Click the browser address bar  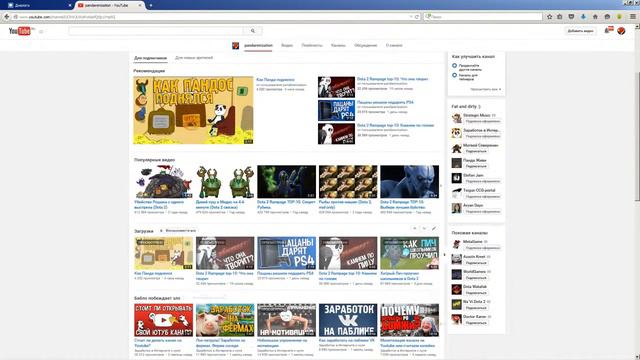[x=212, y=17]
